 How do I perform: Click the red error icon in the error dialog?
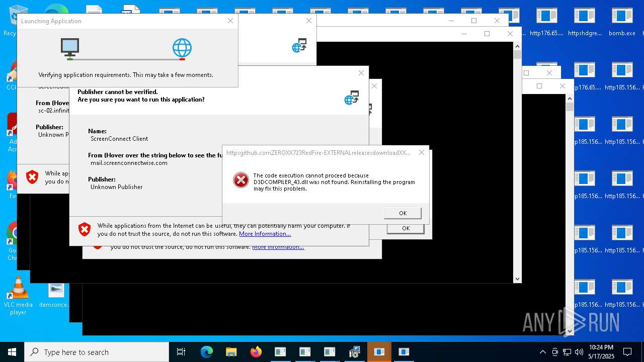click(x=241, y=180)
